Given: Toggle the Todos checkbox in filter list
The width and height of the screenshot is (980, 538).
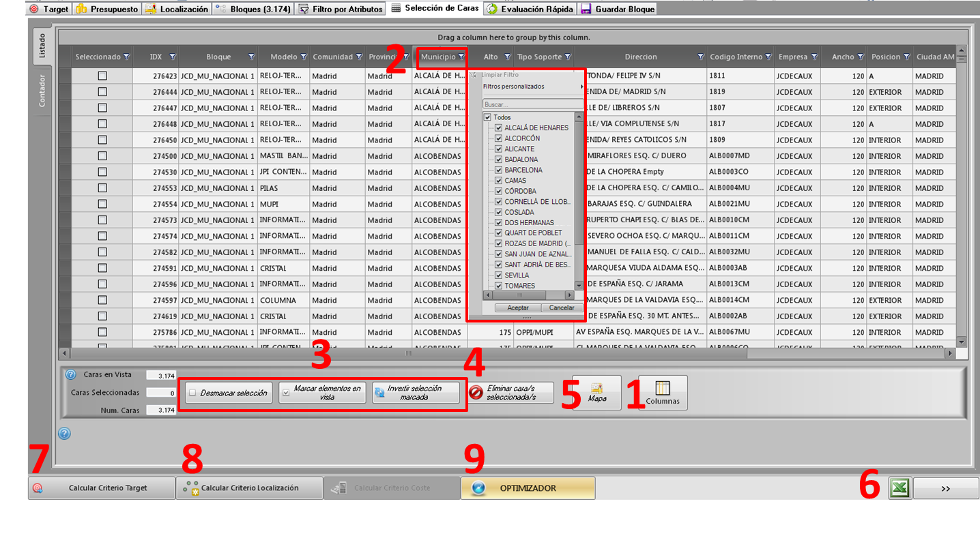Looking at the screenshot, I should 487,117.
